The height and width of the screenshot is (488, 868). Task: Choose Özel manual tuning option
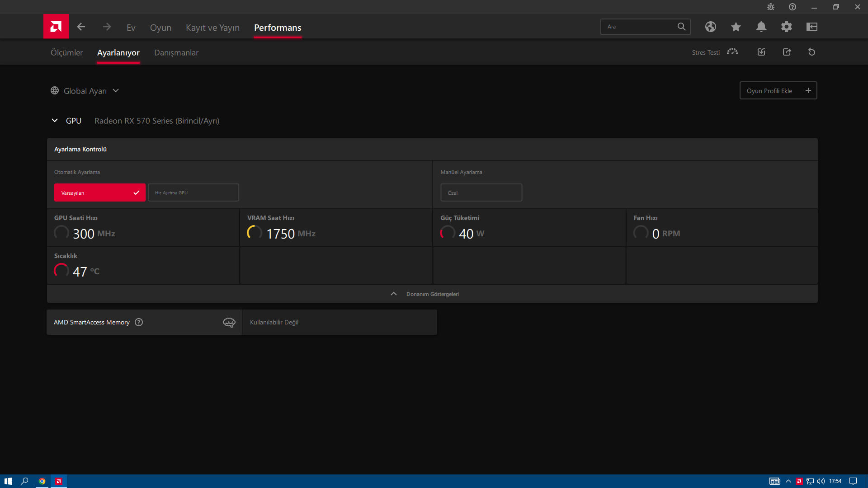click(481, 192)
